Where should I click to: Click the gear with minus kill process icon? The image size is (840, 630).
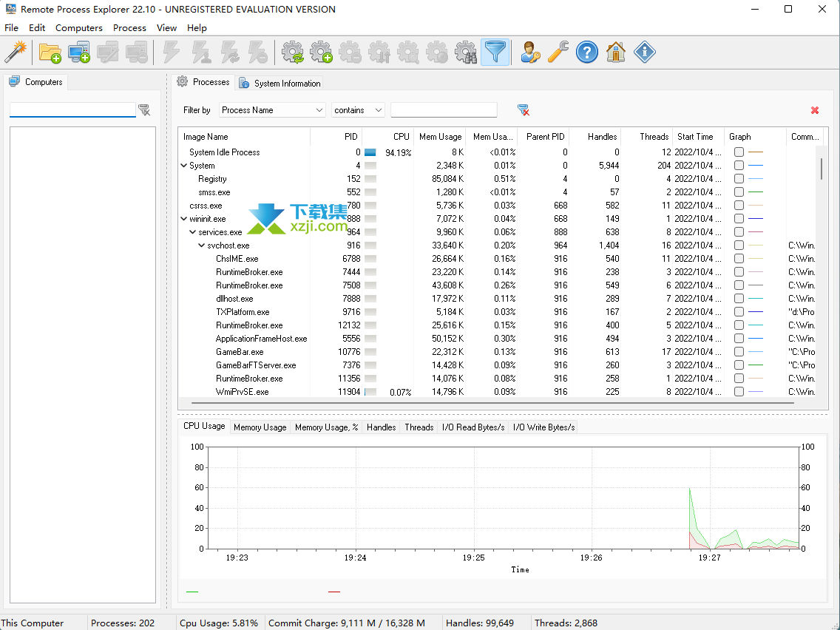350,52
